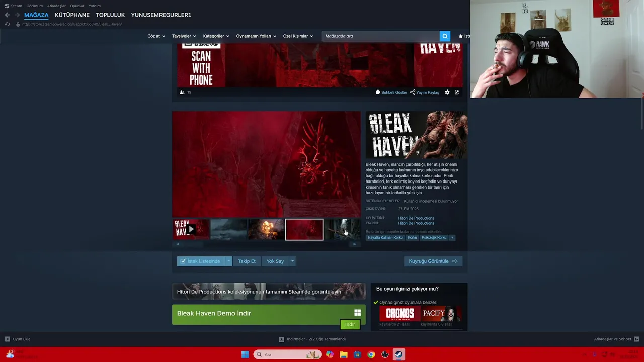
Task: Click the Steam forward navigation arrow
Action: [17, 15]
